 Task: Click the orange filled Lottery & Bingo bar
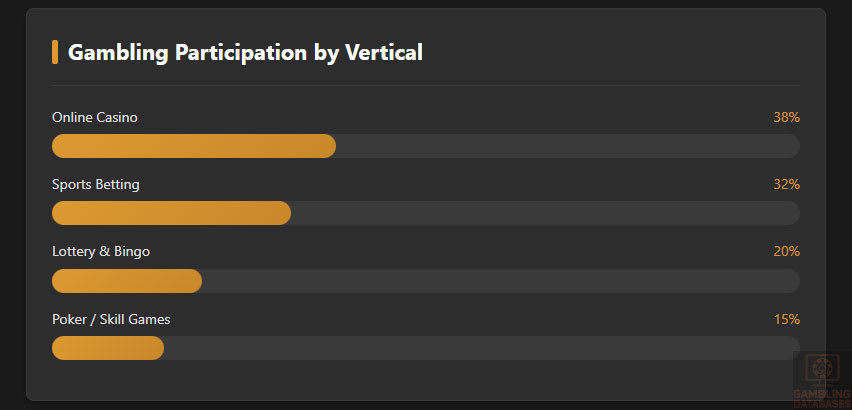126,281
